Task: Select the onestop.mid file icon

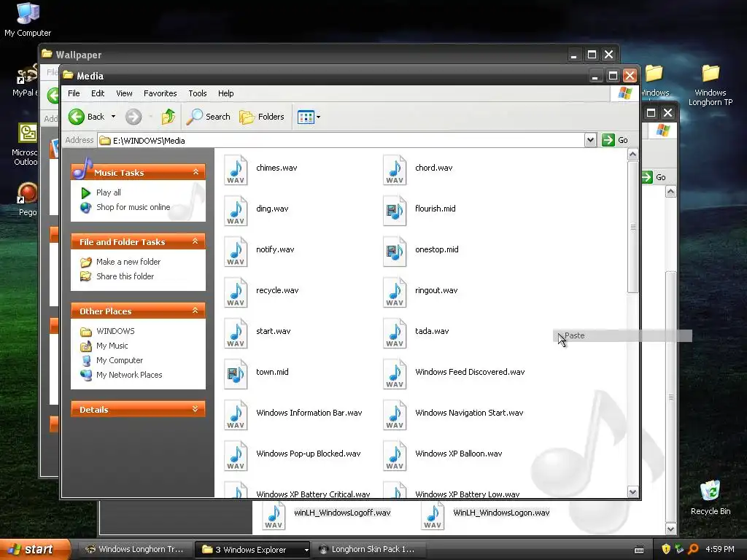Action: coord(395,252)
